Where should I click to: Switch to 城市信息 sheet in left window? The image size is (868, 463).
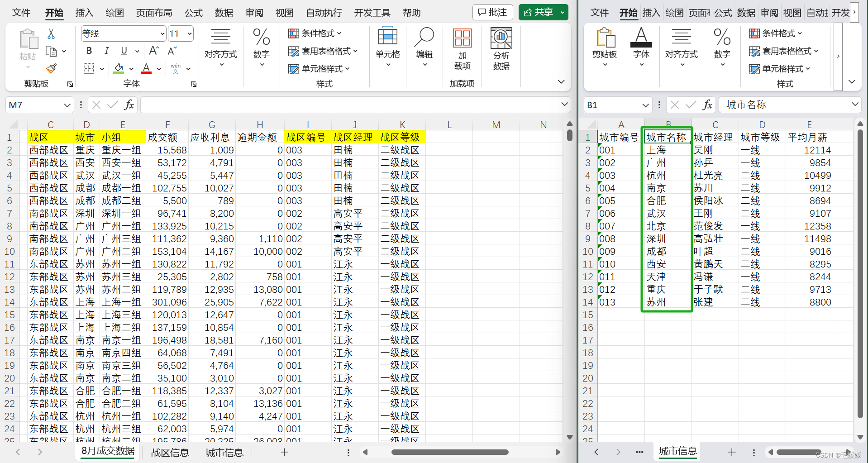224,453
